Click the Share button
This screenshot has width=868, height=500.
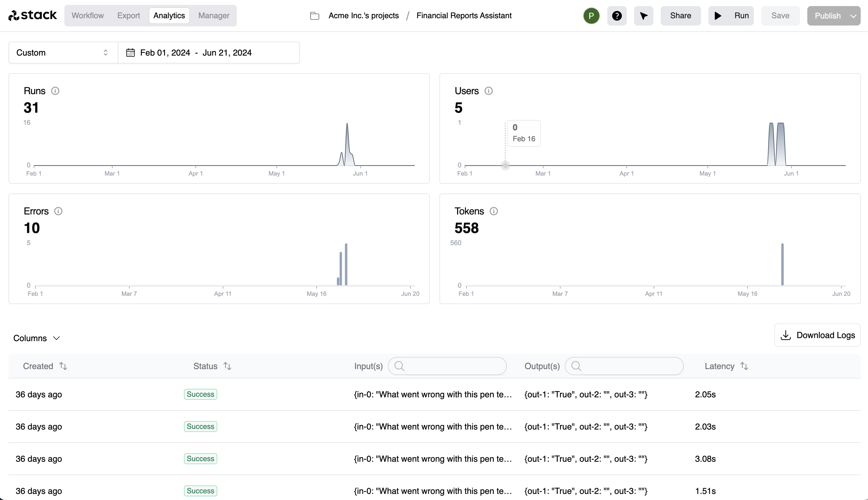point(681,16)
